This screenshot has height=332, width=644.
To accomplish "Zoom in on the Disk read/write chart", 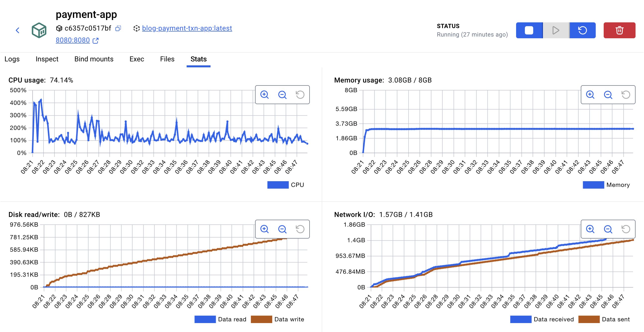I will click(264, 229).
